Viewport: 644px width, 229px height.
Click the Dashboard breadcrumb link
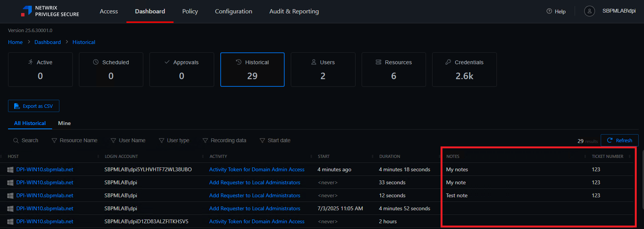click(48, 42)
